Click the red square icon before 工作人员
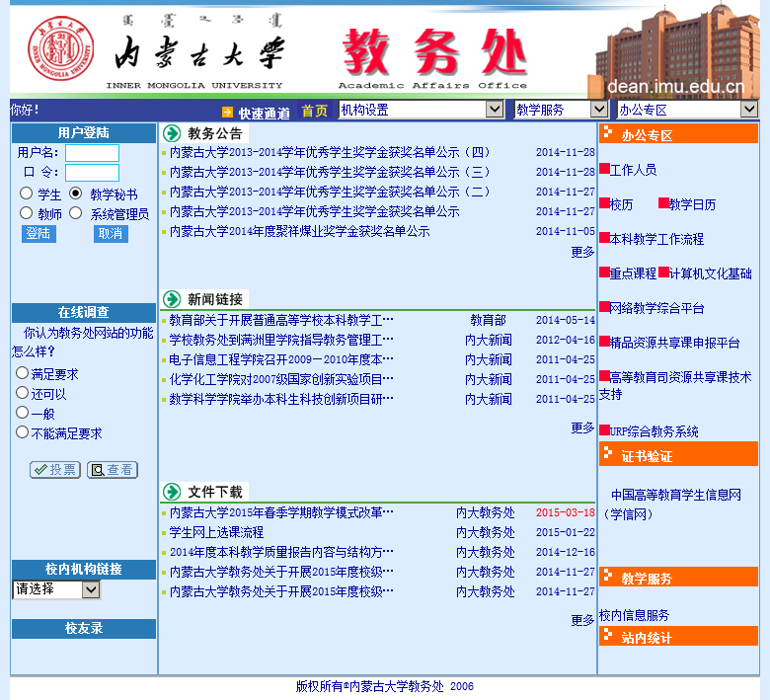Screen dimensions: 770x700 pos(604,169)
